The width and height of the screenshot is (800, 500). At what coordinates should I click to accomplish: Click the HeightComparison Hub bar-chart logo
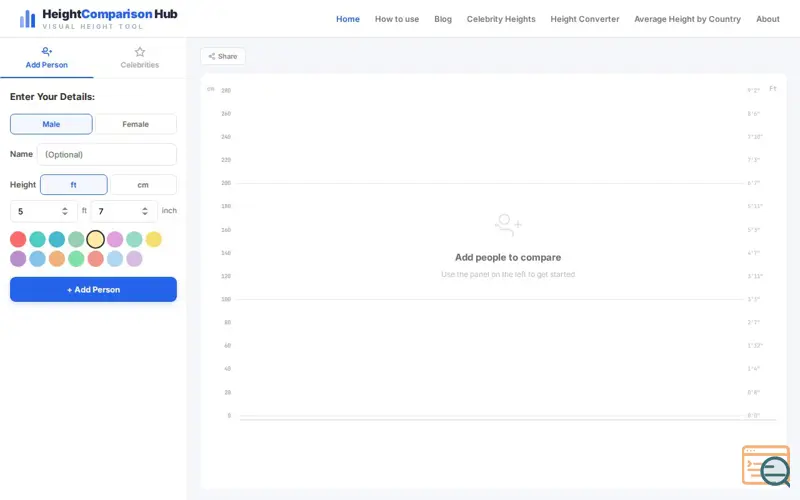coord(28,19)
